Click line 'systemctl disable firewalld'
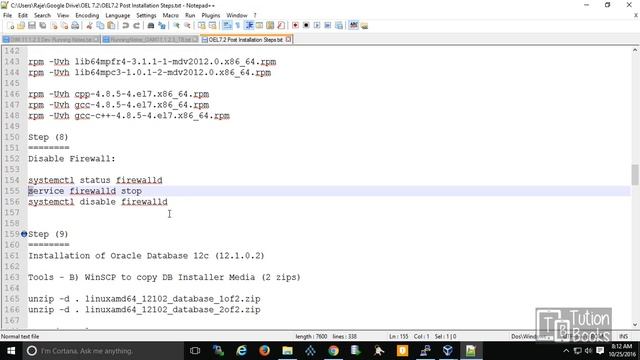 98,202
